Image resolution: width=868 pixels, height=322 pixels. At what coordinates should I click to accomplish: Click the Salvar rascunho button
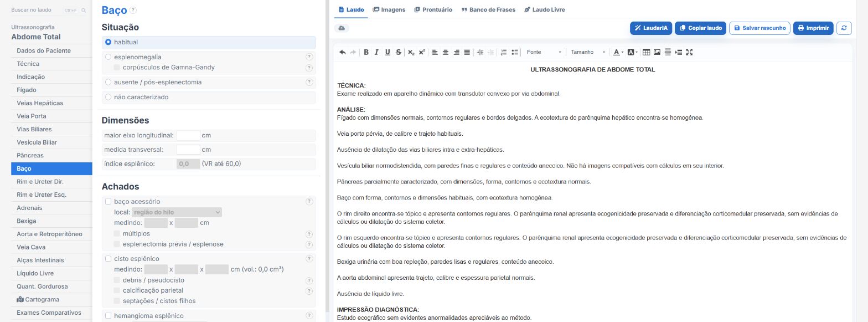(759, 28)
